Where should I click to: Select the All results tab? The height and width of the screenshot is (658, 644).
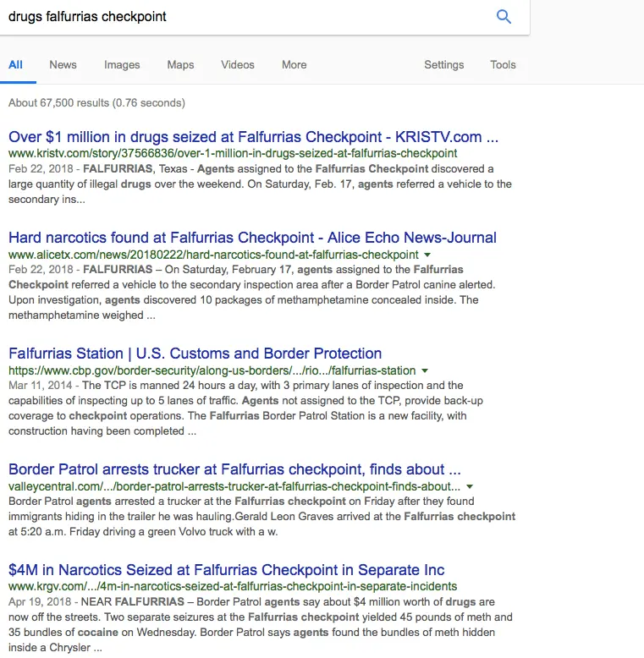[16, 65]
